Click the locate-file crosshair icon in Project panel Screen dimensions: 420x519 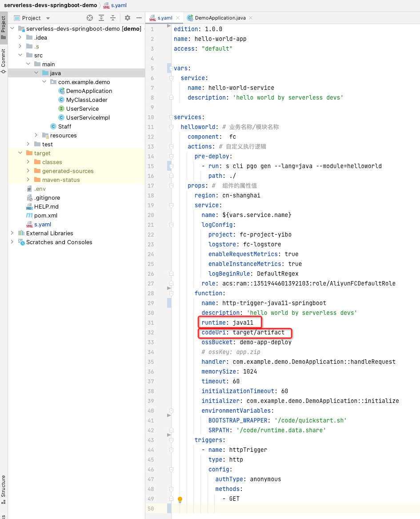click(x=90, y=18)
